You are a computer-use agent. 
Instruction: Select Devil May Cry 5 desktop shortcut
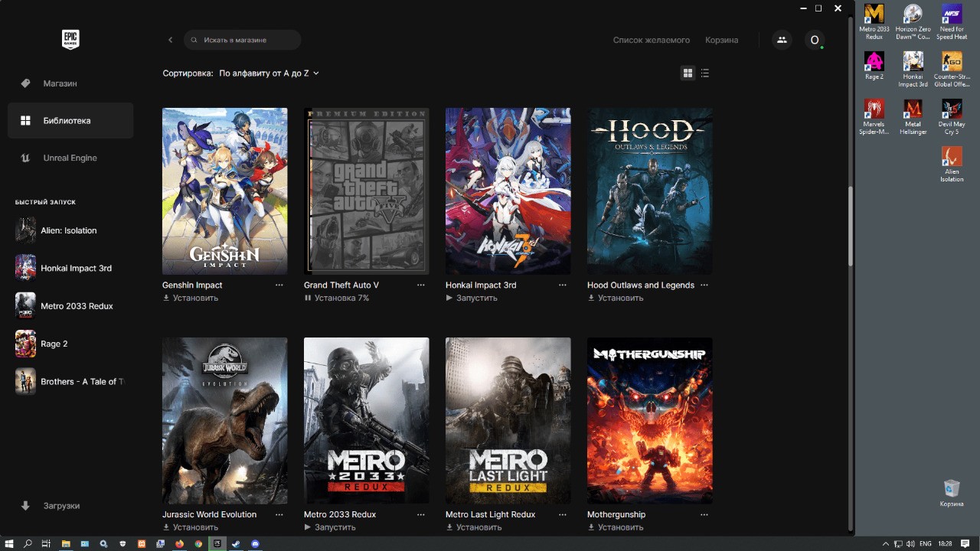[952, 117]
